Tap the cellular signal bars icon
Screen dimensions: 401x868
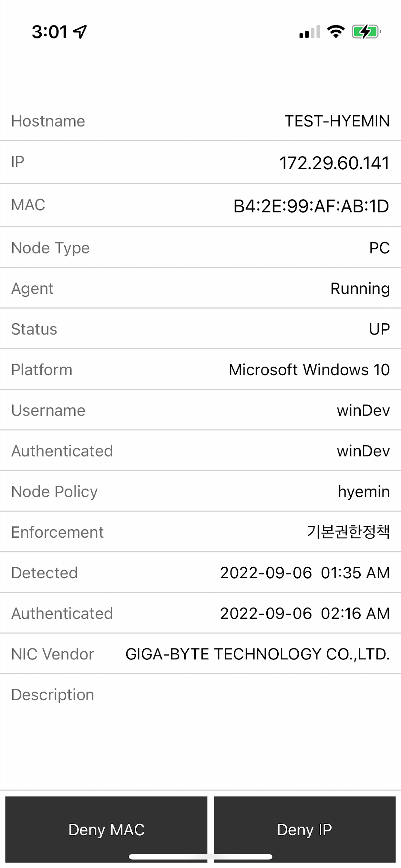click(x=310, y=32)
